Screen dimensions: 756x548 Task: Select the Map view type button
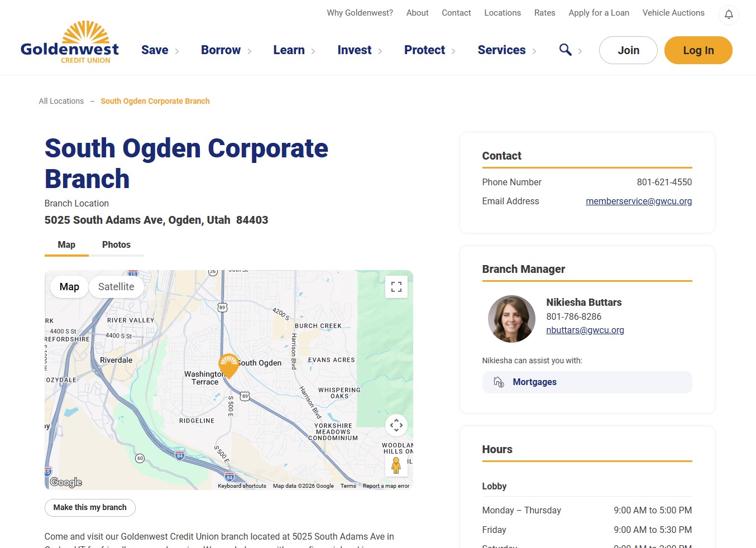pyautogui.click(x=69, y=287)
